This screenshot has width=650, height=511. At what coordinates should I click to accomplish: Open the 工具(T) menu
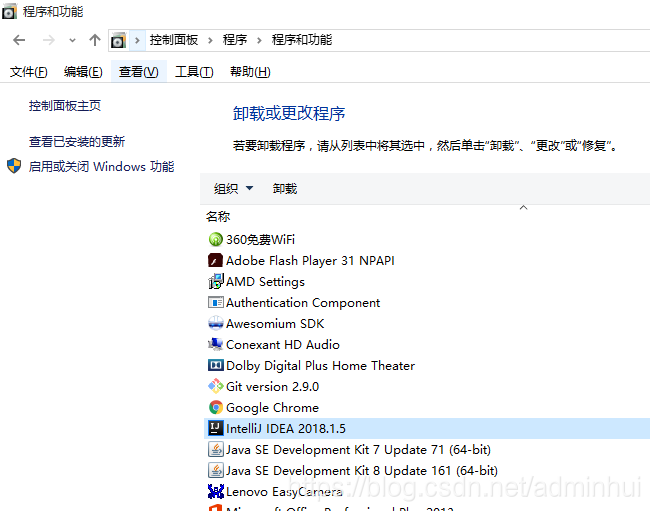click(194, 72)
